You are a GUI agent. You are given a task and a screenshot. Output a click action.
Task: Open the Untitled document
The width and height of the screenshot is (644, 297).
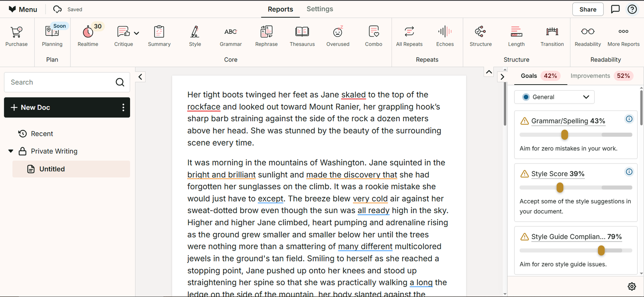71,169
